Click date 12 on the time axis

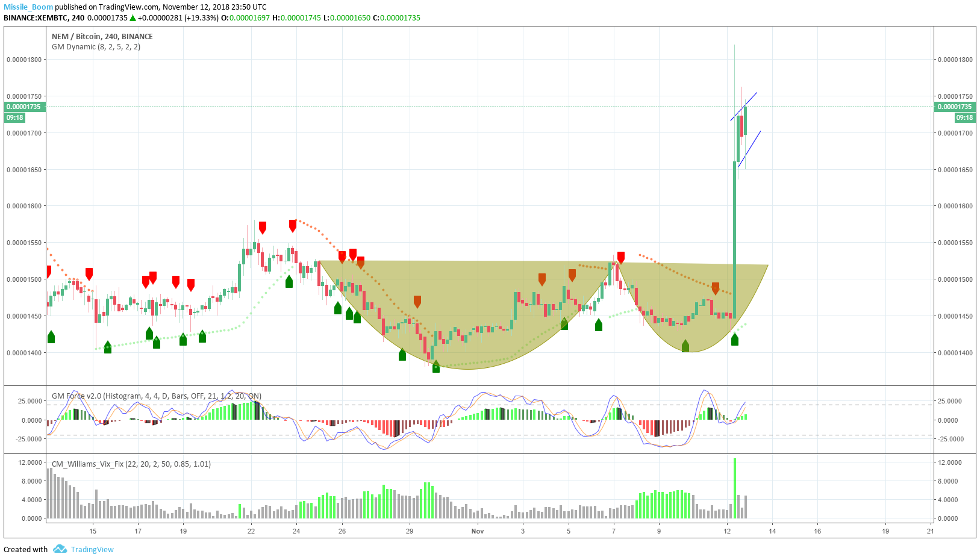coord(727,531)
